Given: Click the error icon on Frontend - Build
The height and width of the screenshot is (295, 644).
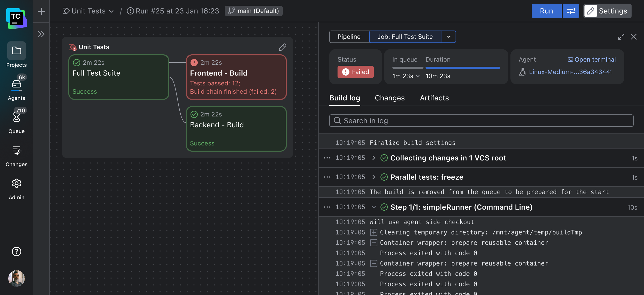Looking at the screenshot, I should tap(194, 63).
